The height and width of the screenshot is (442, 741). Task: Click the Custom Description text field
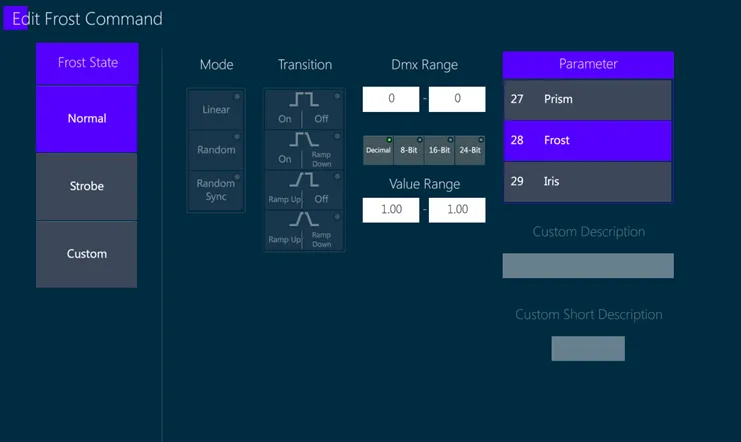point(588,266)
